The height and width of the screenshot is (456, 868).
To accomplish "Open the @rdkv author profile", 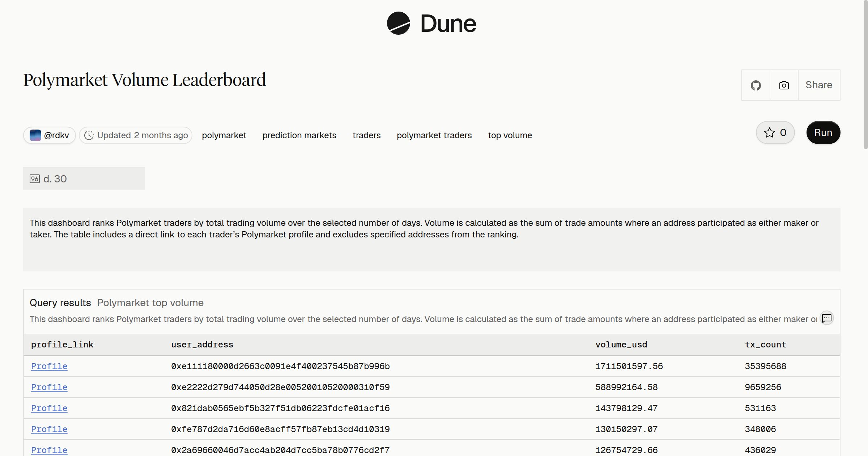I will point(50,135).
